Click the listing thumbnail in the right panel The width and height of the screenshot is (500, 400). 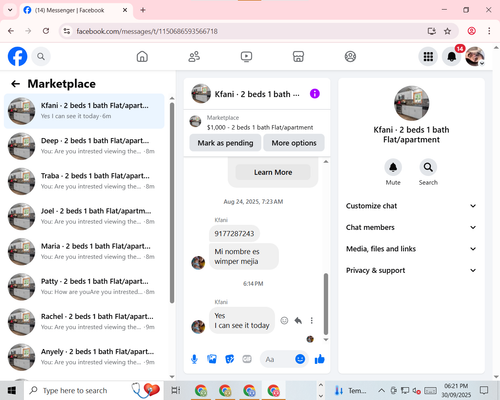[411, 103]
